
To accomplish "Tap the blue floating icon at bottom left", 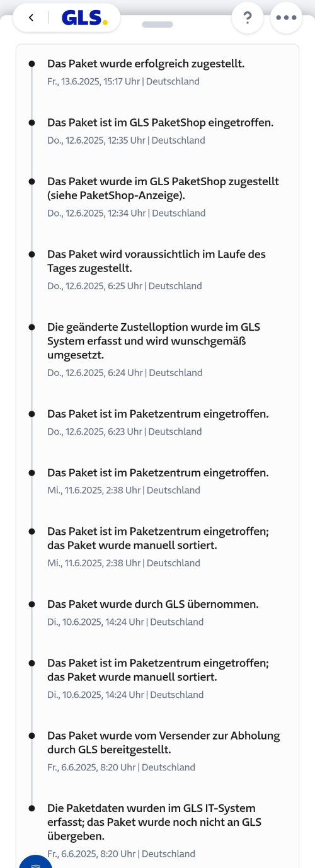I will pyautogui.click(x=35, y=861).
